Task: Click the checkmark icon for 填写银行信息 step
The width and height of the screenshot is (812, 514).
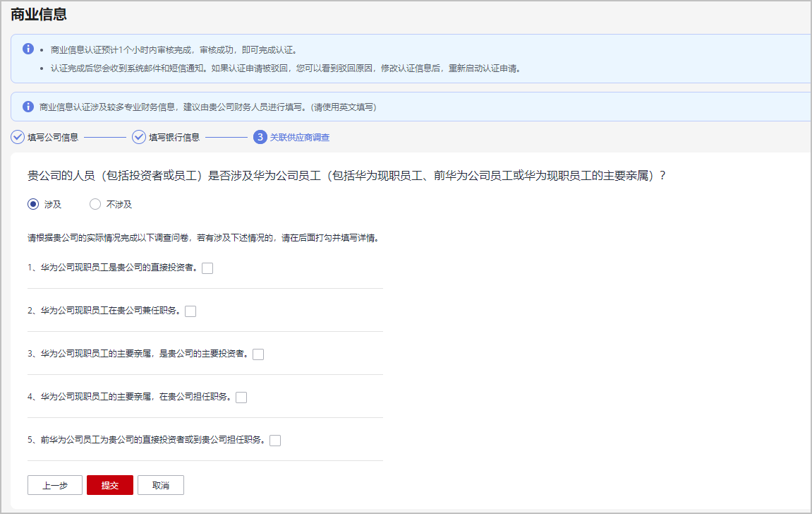Action: pyautogui.click(x=139, y=137)
